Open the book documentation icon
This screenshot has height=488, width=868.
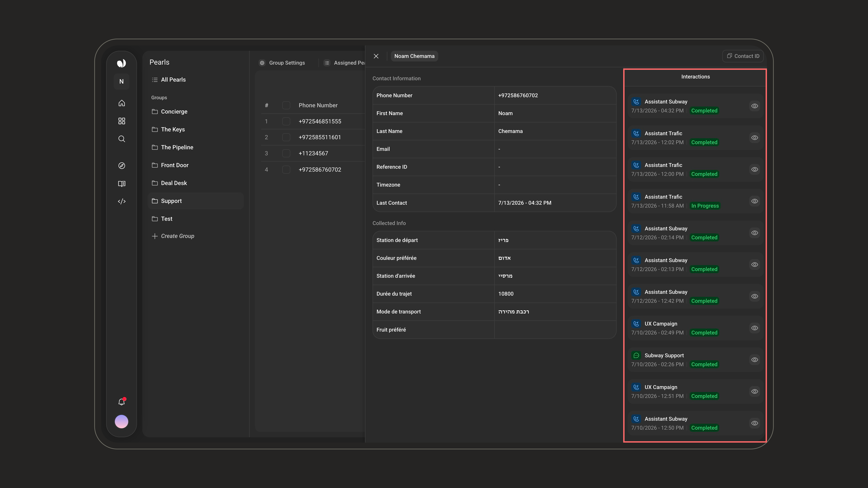pyautogui.click(x=122, y=184)
